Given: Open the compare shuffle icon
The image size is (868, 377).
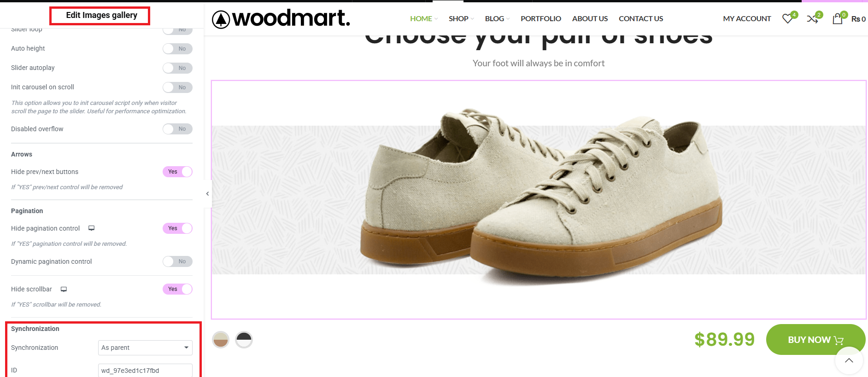Looking at the screenshot, I should click(x=812, y=18).
